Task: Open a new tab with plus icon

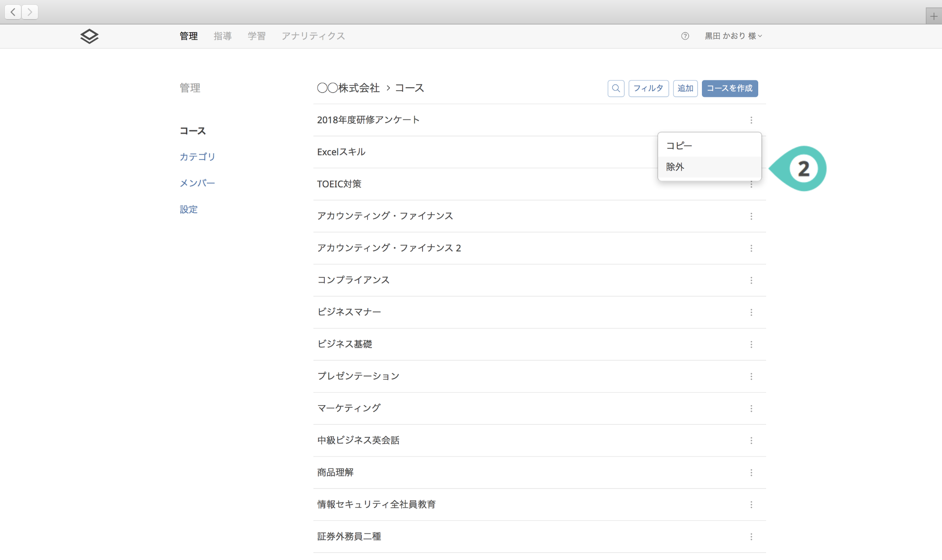Action: point(933,17)
